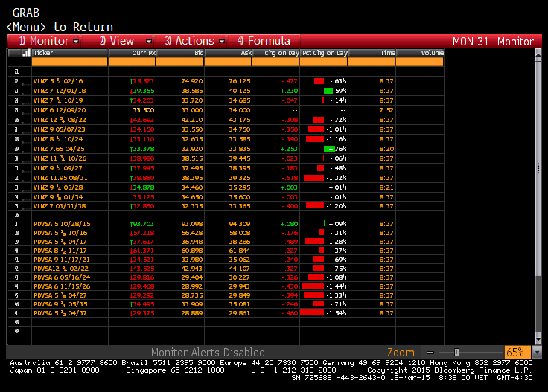Click the 7:52 time cell
The height and width of the screenshot is (392, 548).
[386, 110]
